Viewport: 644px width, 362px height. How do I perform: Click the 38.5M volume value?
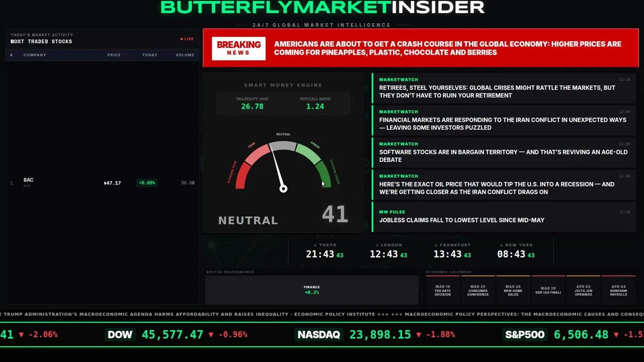(x=188, y=183)
